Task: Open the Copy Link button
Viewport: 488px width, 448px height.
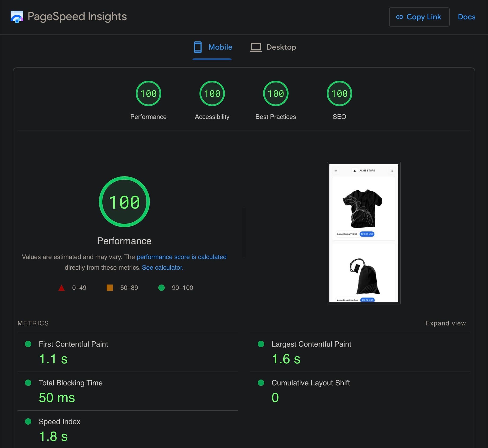Action: tap(419, 17)
